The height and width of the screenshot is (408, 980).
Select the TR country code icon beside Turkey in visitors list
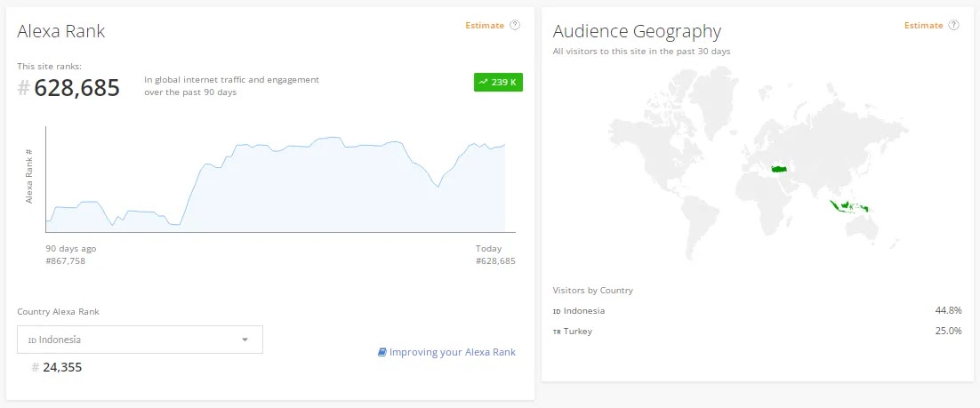(x=557, y=332)
